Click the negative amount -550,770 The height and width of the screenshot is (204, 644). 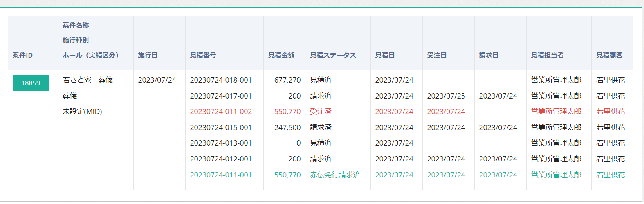[286, 112]
